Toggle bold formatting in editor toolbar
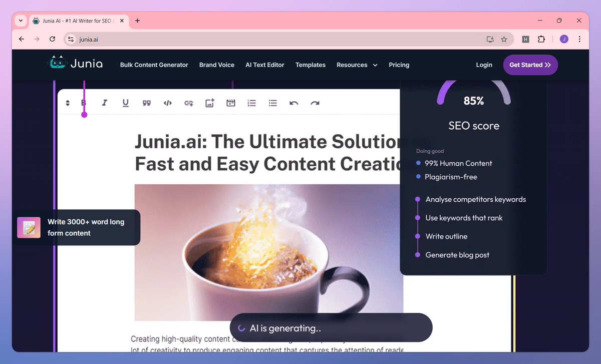The height and width of the screenshot is (364, 601). pos(84,103)
